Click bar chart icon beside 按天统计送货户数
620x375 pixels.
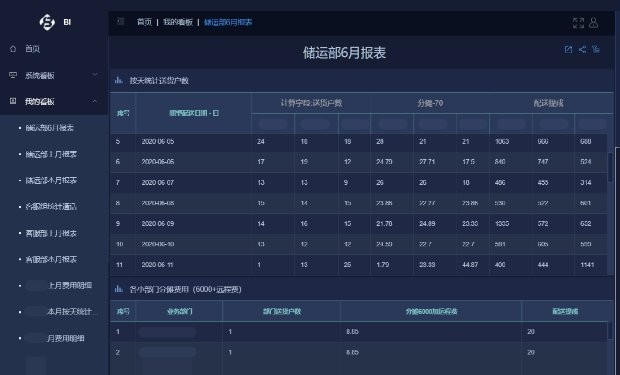click(x=119, y=80)
